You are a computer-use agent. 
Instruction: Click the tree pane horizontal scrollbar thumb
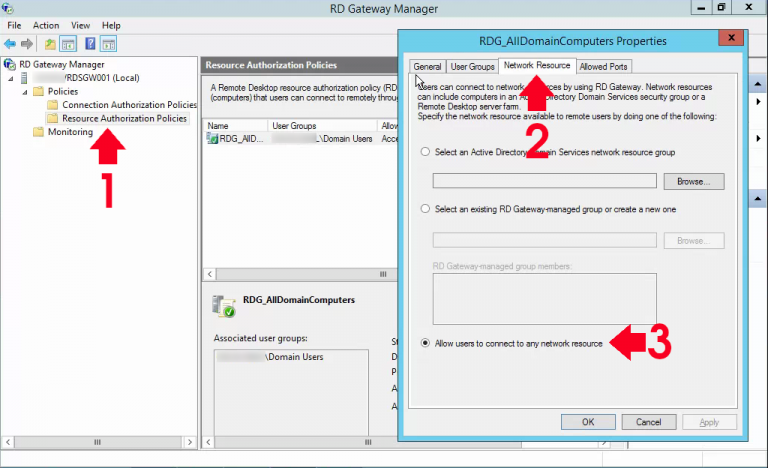pos(97,442)
